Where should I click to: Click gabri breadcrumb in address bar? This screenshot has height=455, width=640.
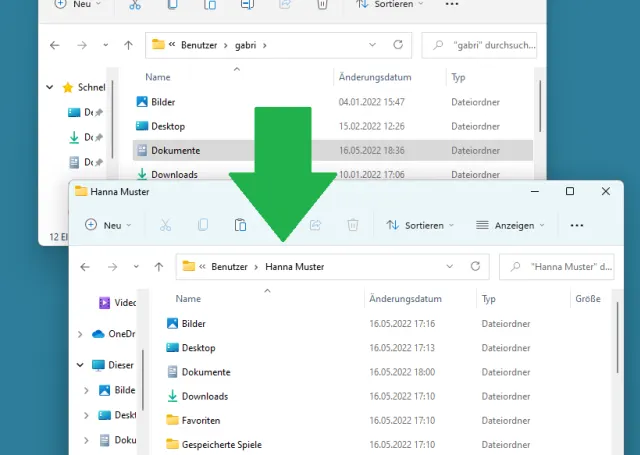(245, 45)
